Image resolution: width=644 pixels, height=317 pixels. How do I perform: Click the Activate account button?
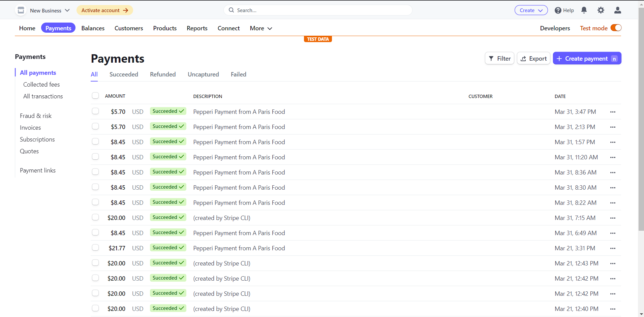tap(104, 10)
